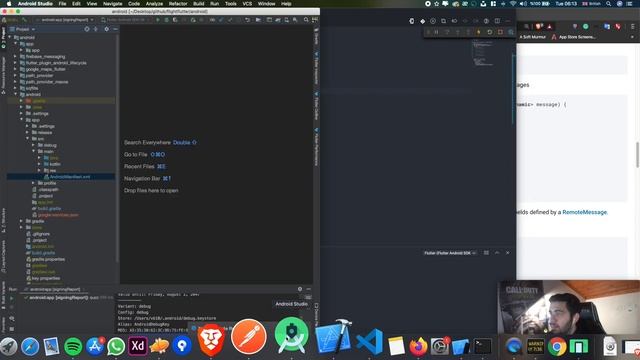Expand the profile folder arrow

click(x=34, y=183)
